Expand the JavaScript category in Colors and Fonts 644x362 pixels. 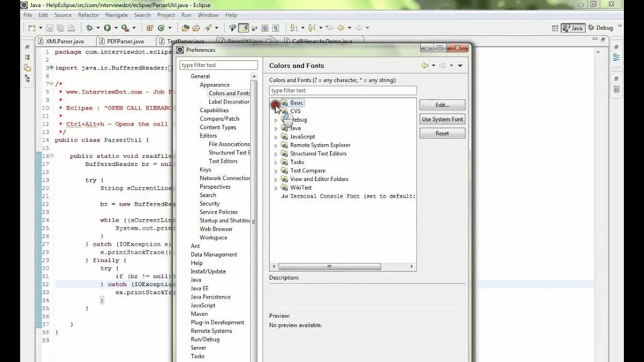coord(276,137)
